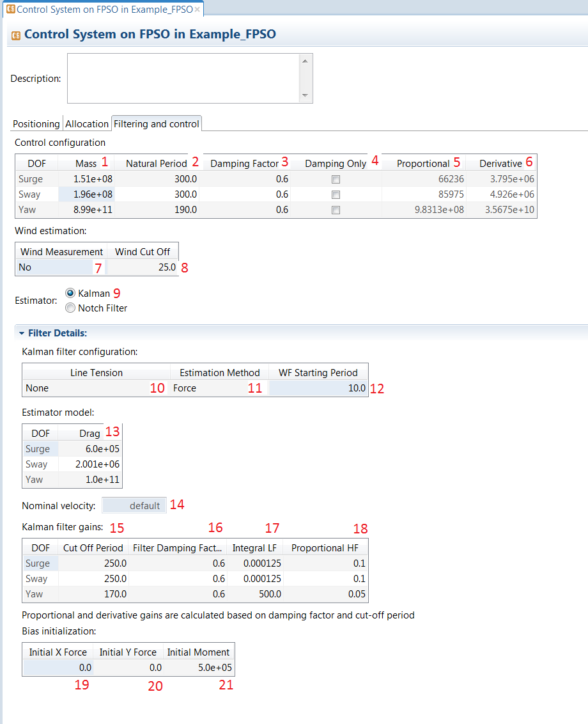Tick the Damping Only checkbox for Sway
Image resolution: width=588 pixels, height=724 pixels.
[336, 195]
